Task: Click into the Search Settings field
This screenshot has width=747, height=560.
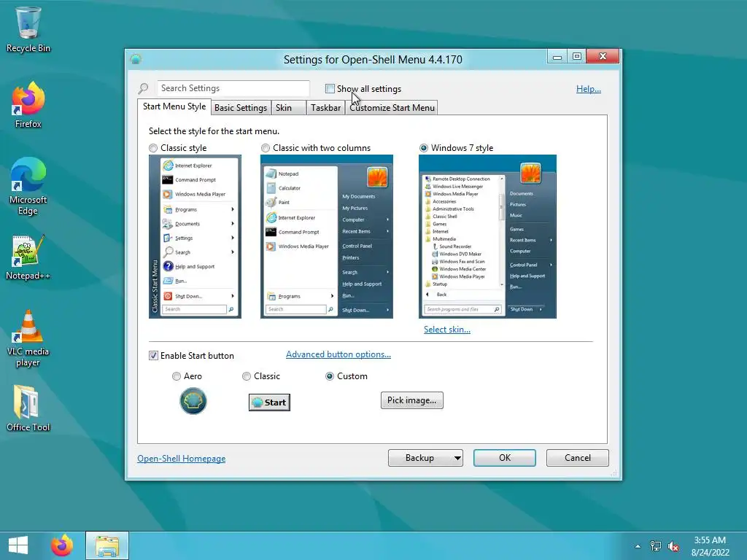Action: click(233, 88)
